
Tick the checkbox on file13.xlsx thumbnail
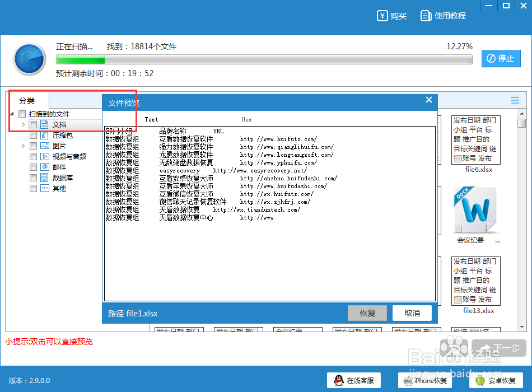pyautogui.click(x=458, y=300)
